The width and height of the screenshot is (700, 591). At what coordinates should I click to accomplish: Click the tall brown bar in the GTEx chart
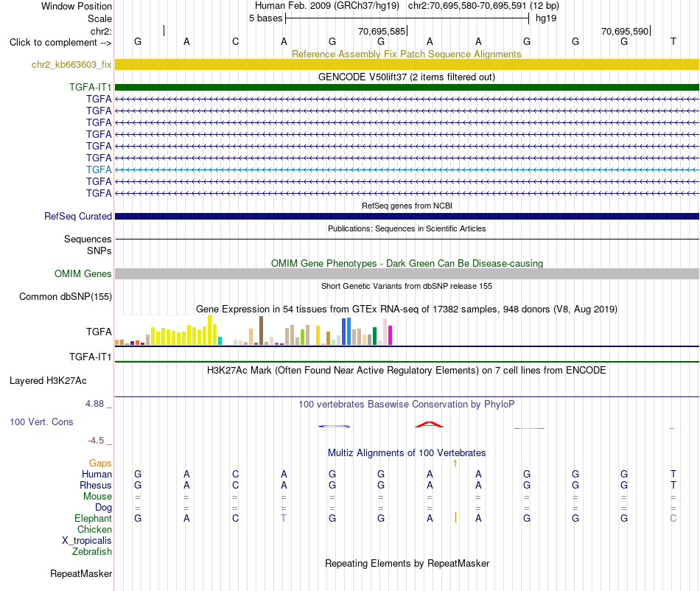pyautogui.click(x=261, y=330)
